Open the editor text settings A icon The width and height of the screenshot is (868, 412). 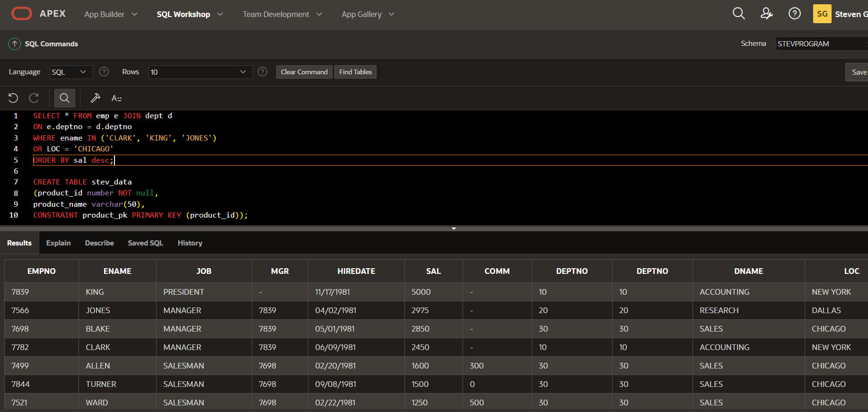[116, 98]
